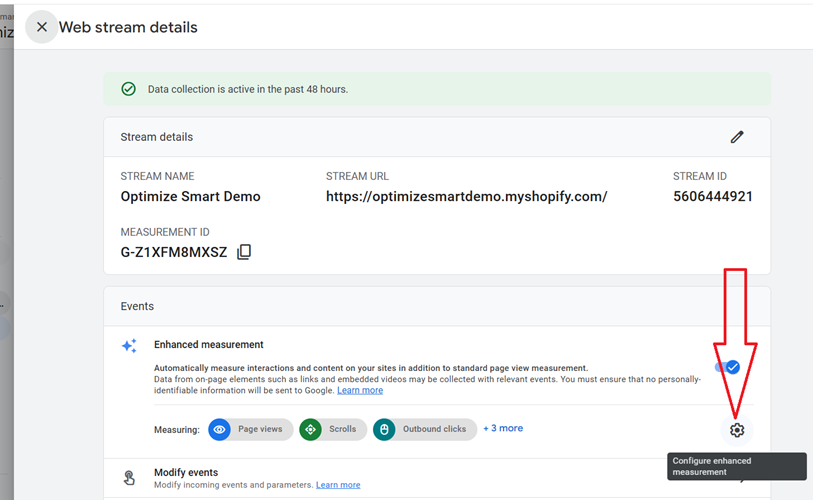The height and width of the screenshot is (500, 813).
Task: Click the Scrolls chip icon
Action: click(x=310, y=429)
